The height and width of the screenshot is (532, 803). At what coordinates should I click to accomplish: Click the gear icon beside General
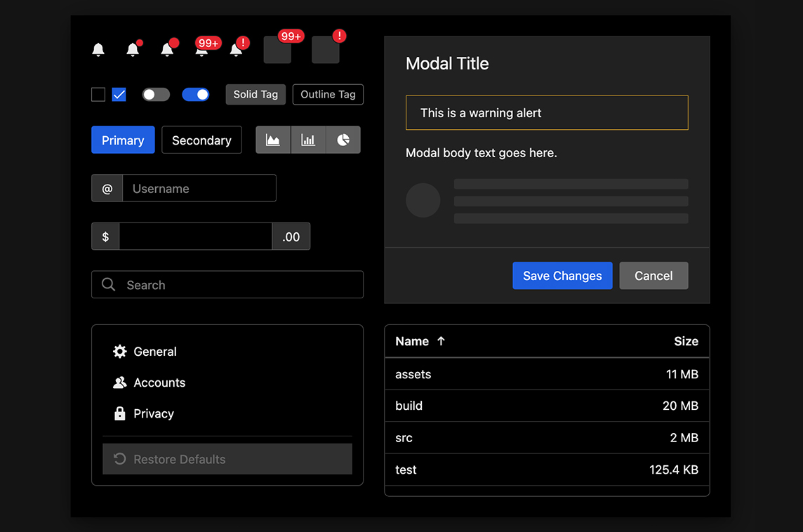[120, 351]
